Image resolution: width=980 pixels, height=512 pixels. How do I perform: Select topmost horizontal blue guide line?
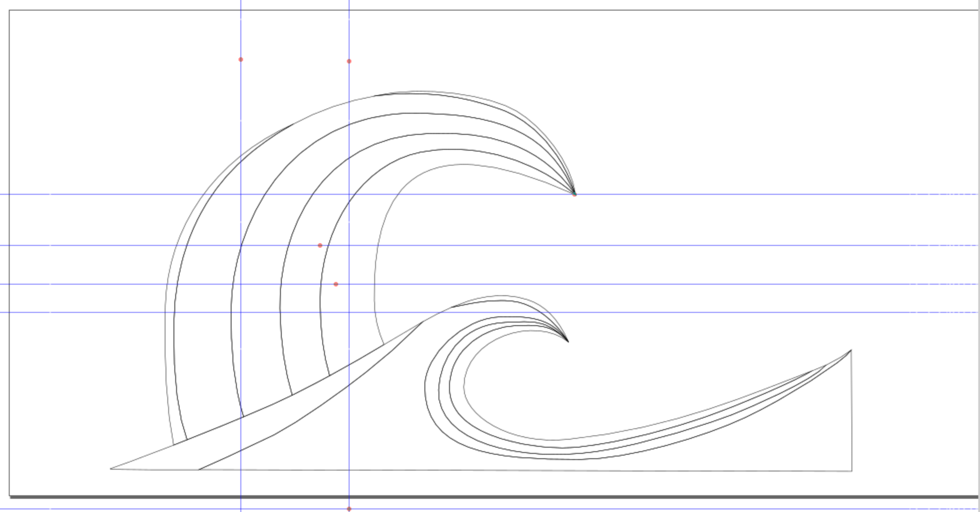[x=748, y=194]
